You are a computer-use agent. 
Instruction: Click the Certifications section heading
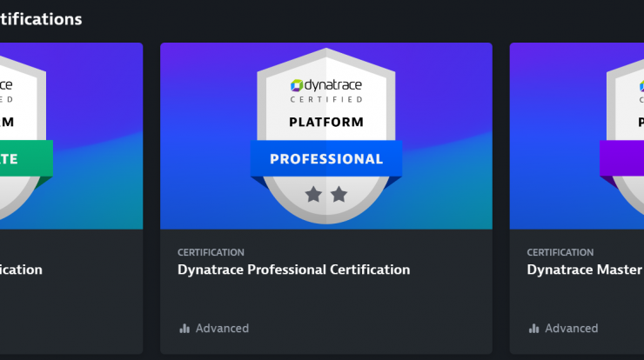point(41,19)
